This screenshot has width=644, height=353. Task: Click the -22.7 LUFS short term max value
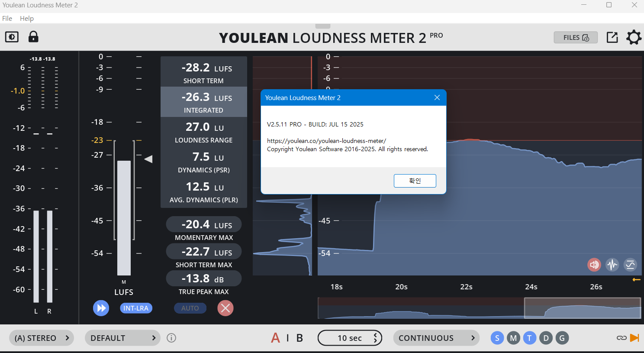(204, 252)
